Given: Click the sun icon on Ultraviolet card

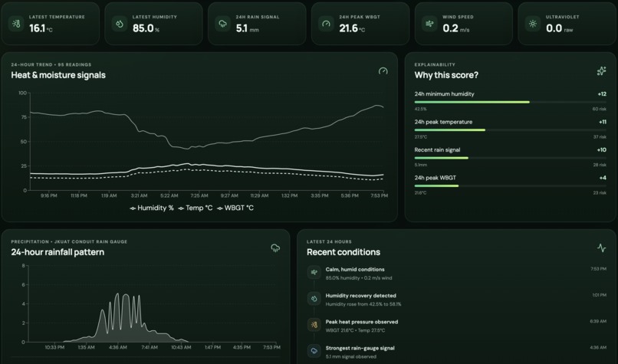Looking at the screenshot, I should [x=532, y=24].
